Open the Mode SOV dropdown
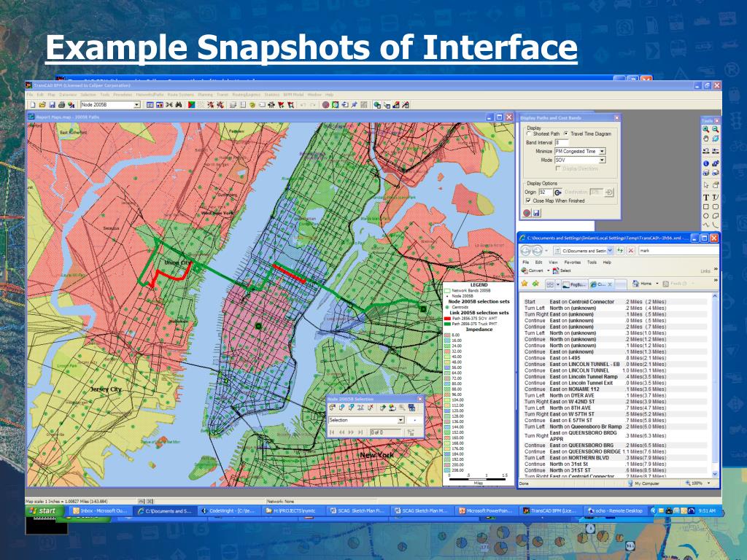 click(602, 160)
